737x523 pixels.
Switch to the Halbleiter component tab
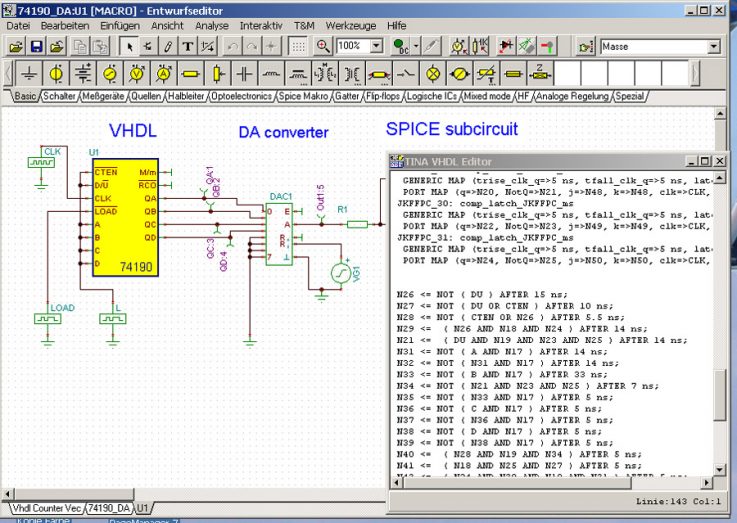186,96
